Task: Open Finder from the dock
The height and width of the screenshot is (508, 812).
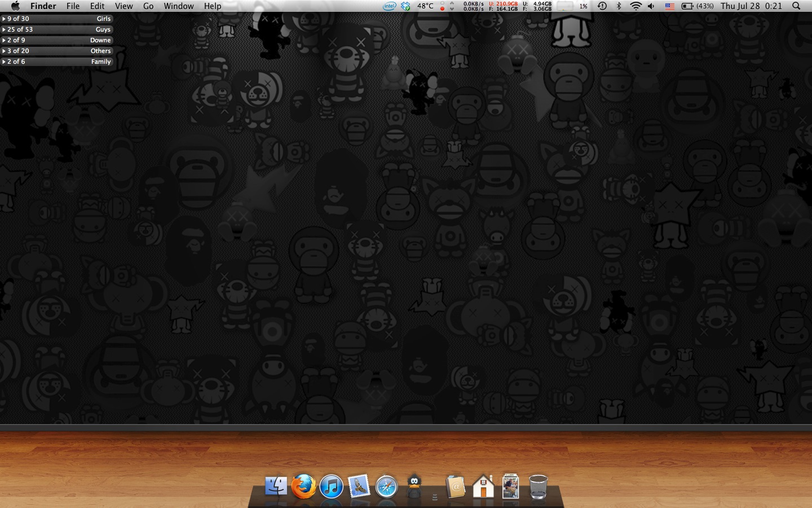Action: [x=276, y=486]
